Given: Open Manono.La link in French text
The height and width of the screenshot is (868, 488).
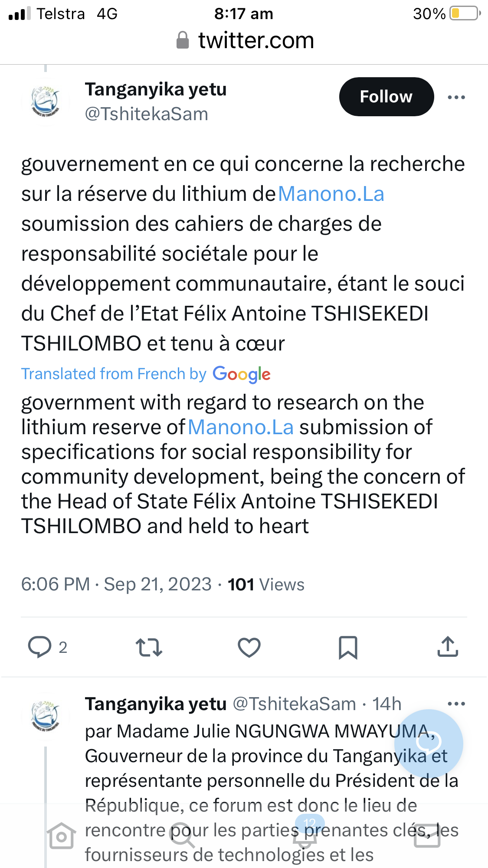Looking at the screenshot, I should point(331,194).
